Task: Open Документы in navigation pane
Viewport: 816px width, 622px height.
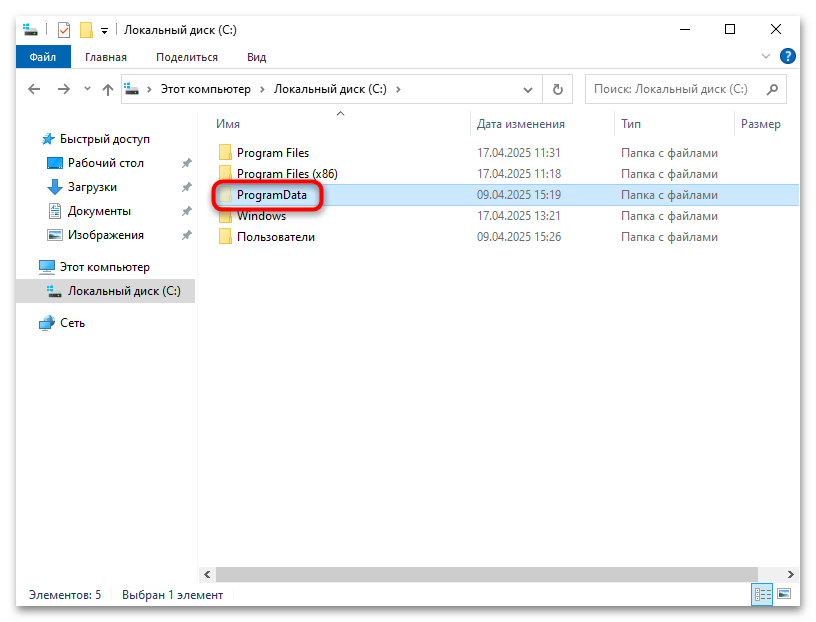Action: [x=99, y=211]
